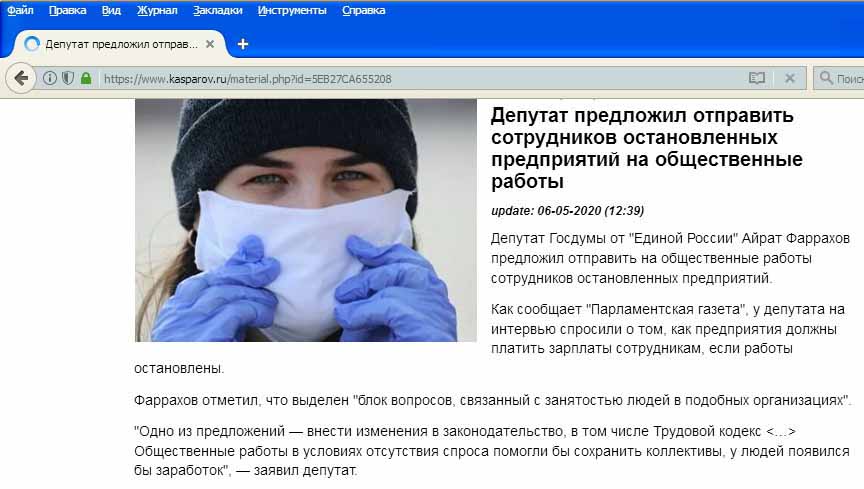Click the green secure connection padlock

[86, 78]
